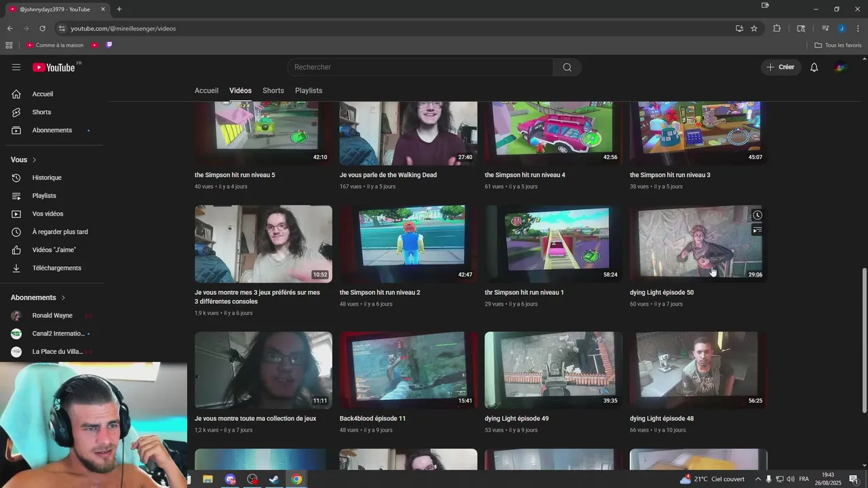
Task: Open Comme à la maison bookmark
Action: [55, 45]
